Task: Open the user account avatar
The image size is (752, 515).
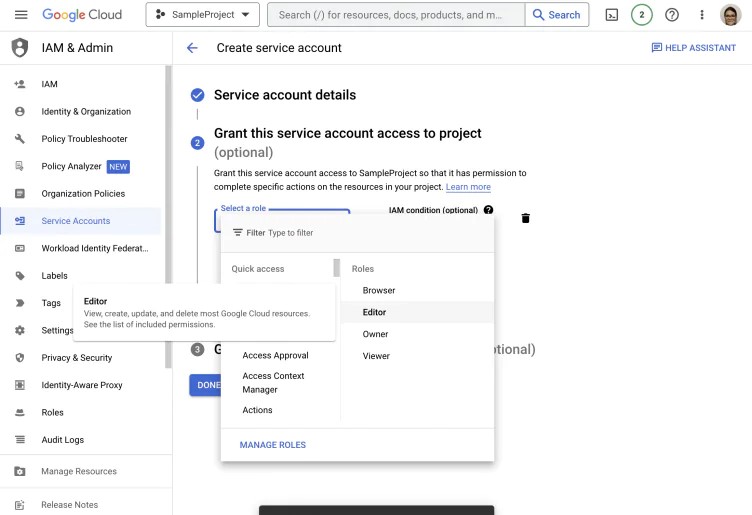Action: pos(730,15)
